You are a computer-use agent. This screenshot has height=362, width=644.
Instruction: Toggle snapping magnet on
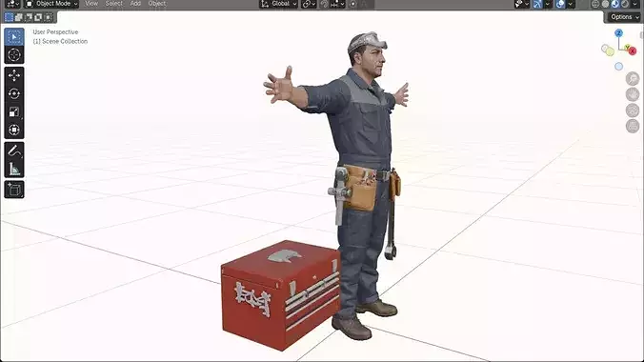click(x=324, y=4)
